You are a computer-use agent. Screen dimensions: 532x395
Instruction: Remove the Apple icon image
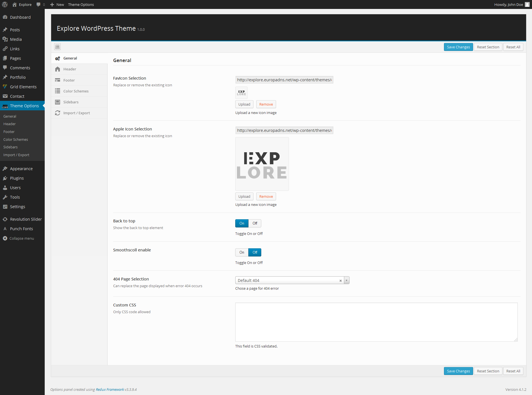tap(266, 196)
